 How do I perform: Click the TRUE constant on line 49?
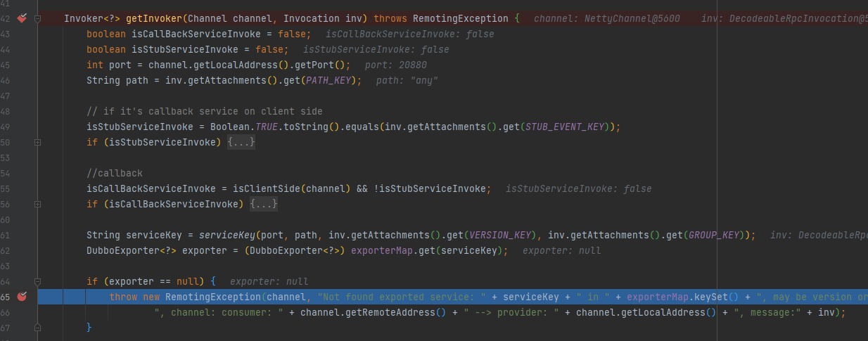point(267,127)
